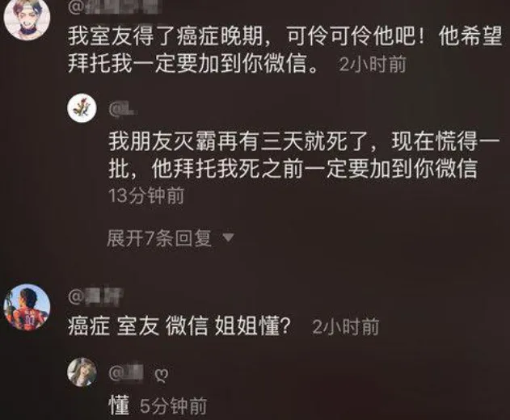Click the triangle arrow beside 展开7条回复
The image size is (510, 420).
click(228, 237)
